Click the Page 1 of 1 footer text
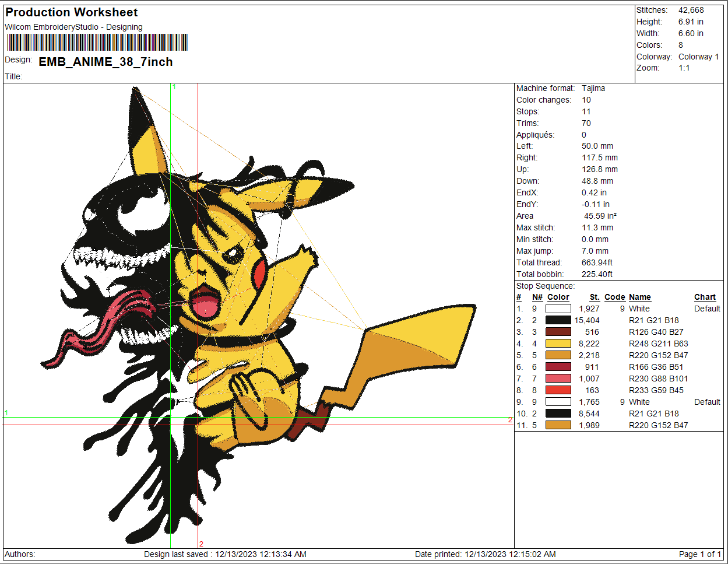 click(x=699, y=554)
